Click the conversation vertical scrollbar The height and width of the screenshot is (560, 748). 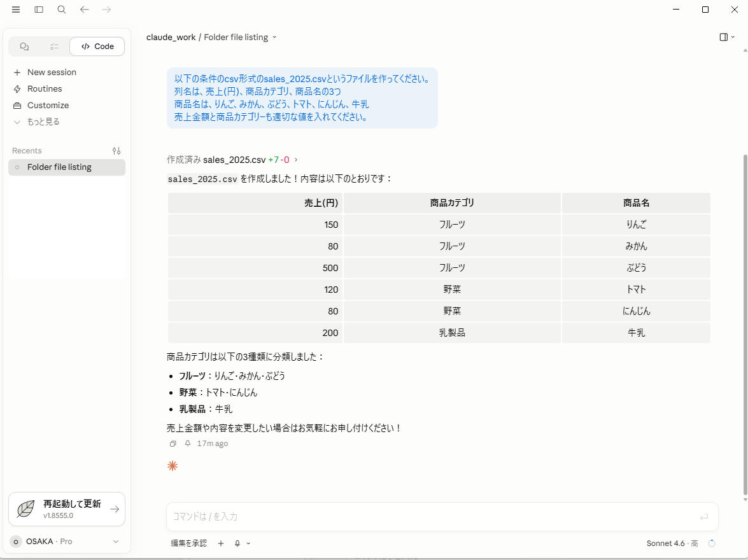pos(745,325)
